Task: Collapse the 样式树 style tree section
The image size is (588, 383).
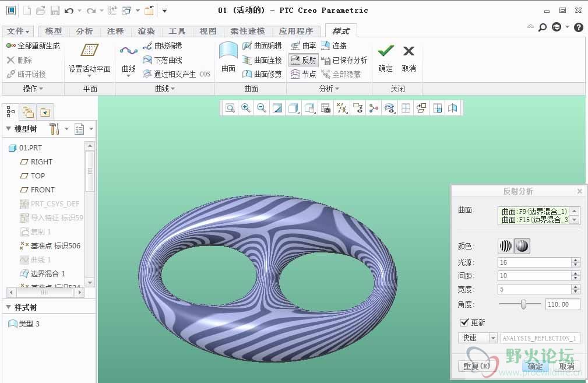Action: (x=9, y=307)
